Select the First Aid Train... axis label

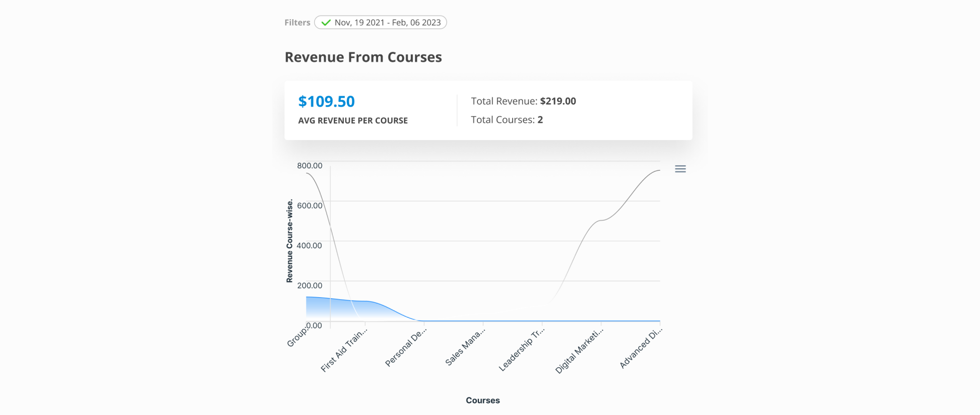[344, 350]
